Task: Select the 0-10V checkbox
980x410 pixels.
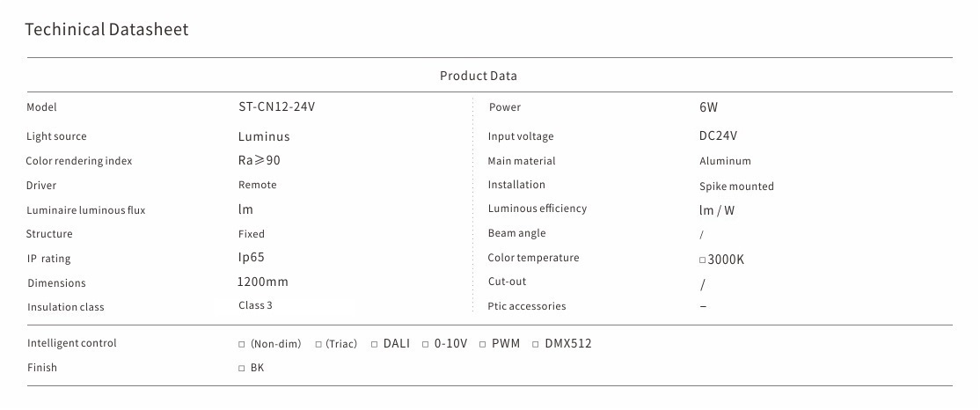Action: click(426, 344)
